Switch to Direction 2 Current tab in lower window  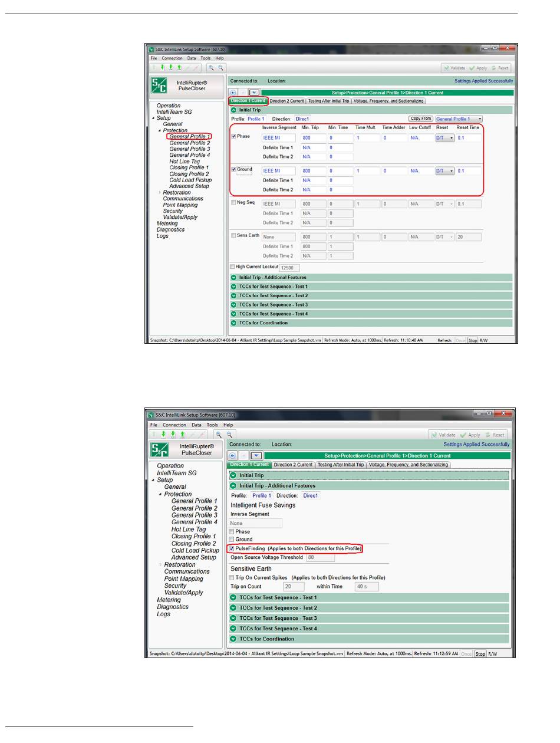(x=294, y=465)
